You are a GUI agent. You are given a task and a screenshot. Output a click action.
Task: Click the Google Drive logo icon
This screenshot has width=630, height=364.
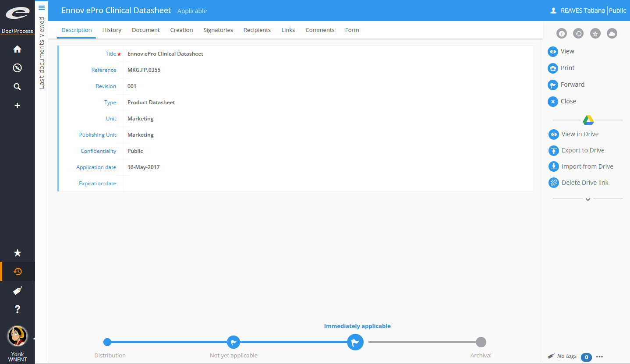click(x=588, y=120)
